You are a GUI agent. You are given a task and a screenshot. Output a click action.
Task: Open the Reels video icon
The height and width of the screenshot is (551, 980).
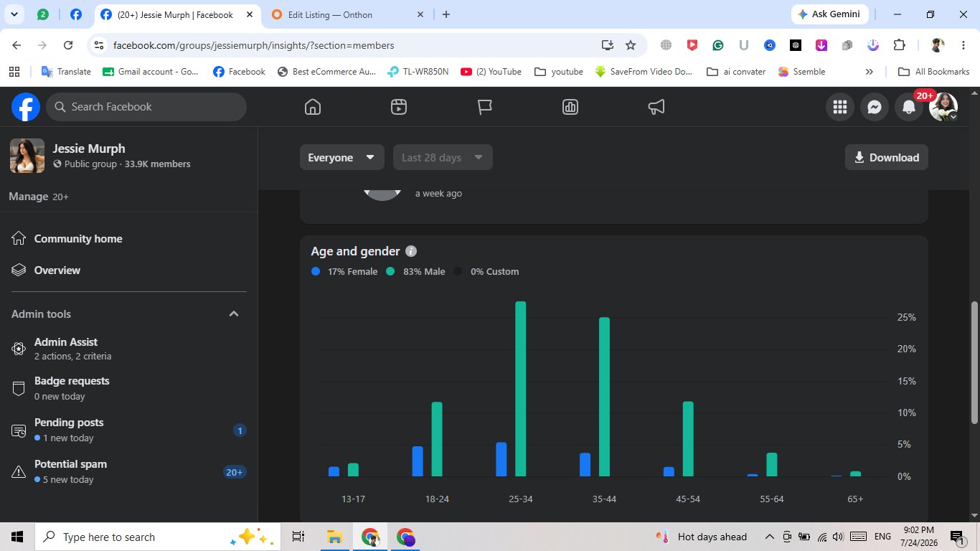point(399,107)
